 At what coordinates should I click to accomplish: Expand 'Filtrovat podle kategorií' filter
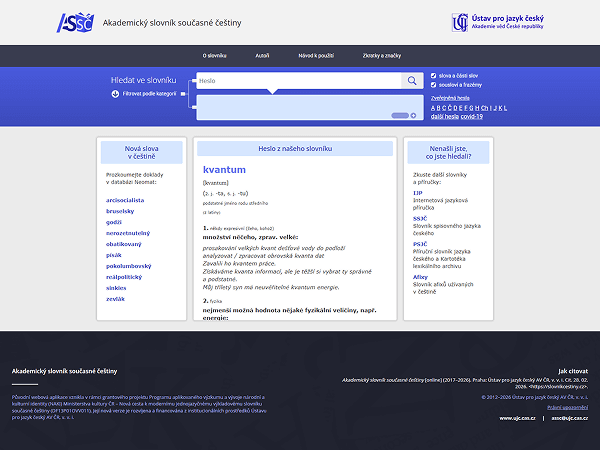pos(149,94)
